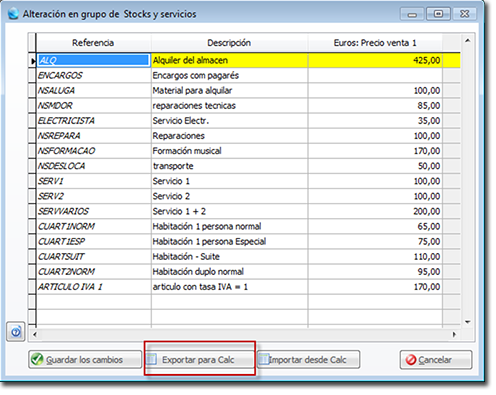This screenshot has height=395, width=496.
Task: Select the ARTICULO IVA 1 reference cell
Action: click(x=94, y=287)
